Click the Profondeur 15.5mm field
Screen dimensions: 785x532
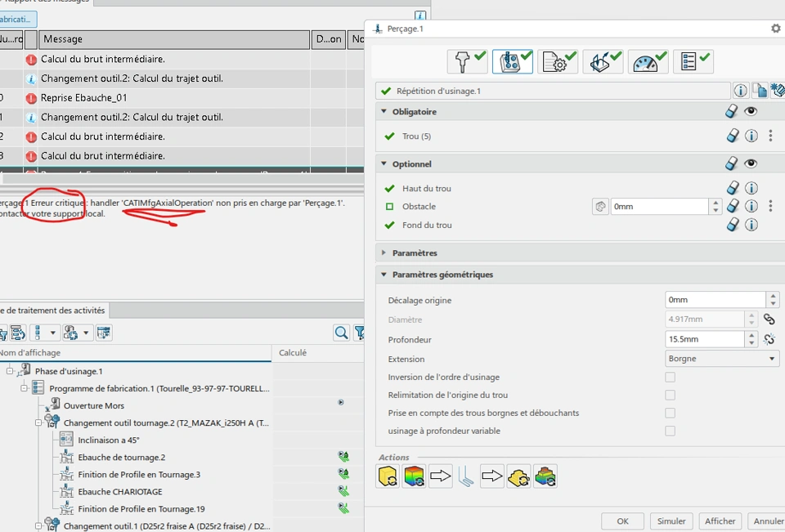[x=705, y=339]
